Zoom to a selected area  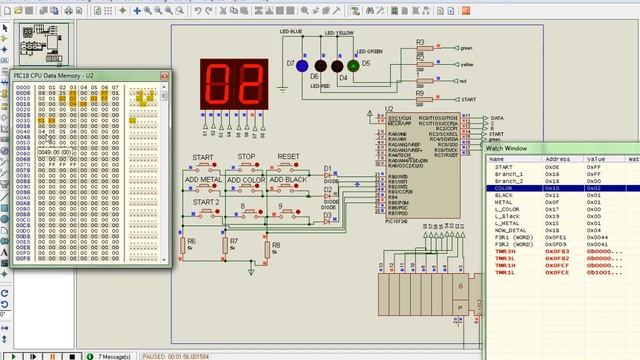[179, 11]
